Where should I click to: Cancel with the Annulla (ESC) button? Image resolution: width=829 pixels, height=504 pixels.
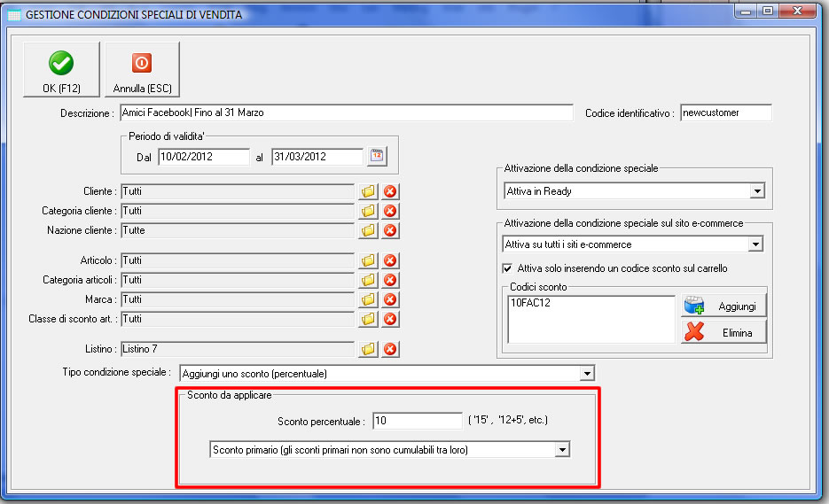[x=142, y=70]
